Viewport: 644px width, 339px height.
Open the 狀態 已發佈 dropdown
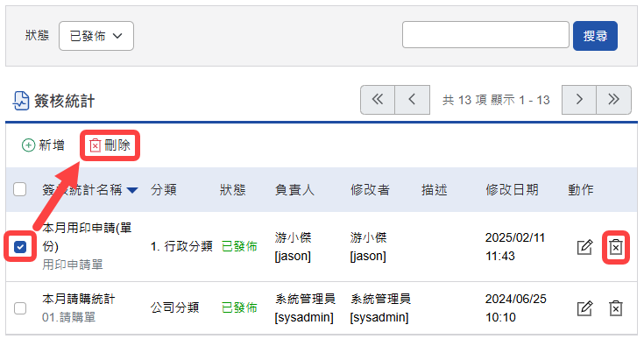pos(96,36)
